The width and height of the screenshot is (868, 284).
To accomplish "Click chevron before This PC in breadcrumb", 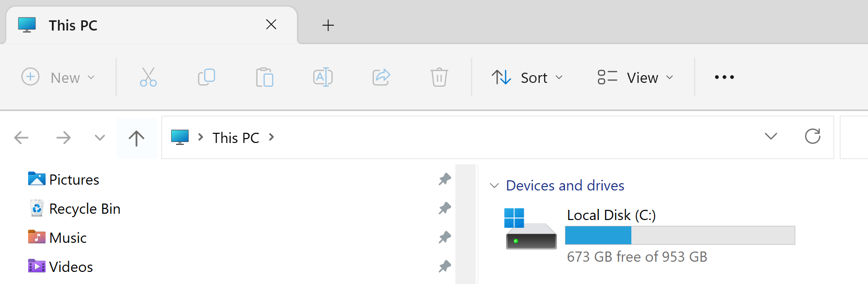I will tap(200, 137).
